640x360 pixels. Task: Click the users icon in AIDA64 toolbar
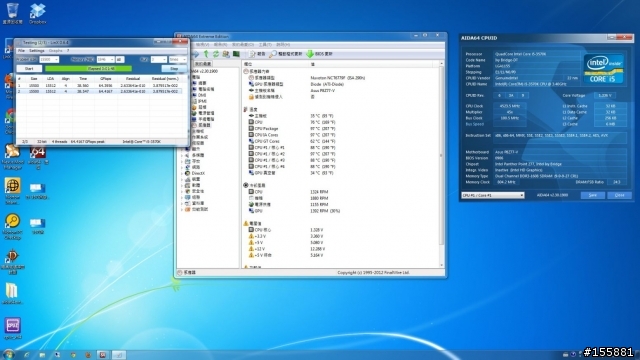(226, 54)
